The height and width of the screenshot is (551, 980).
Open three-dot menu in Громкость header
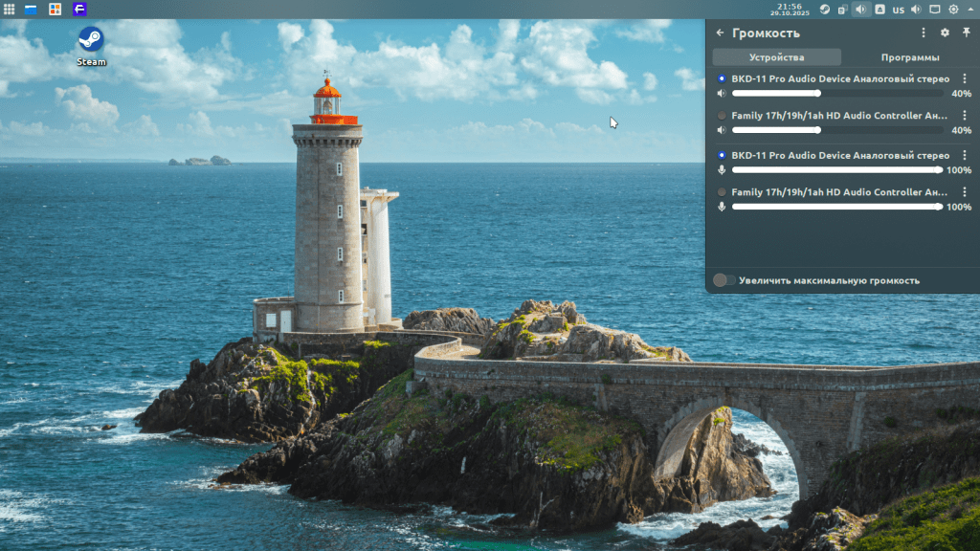pyautogui.click(x=924, y=33)
